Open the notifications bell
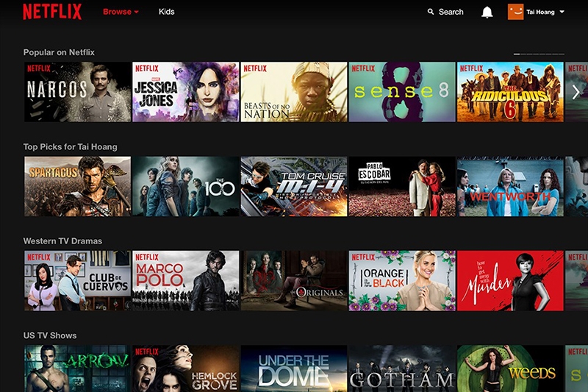Screen dimensions: 588x392 point(487,12)
